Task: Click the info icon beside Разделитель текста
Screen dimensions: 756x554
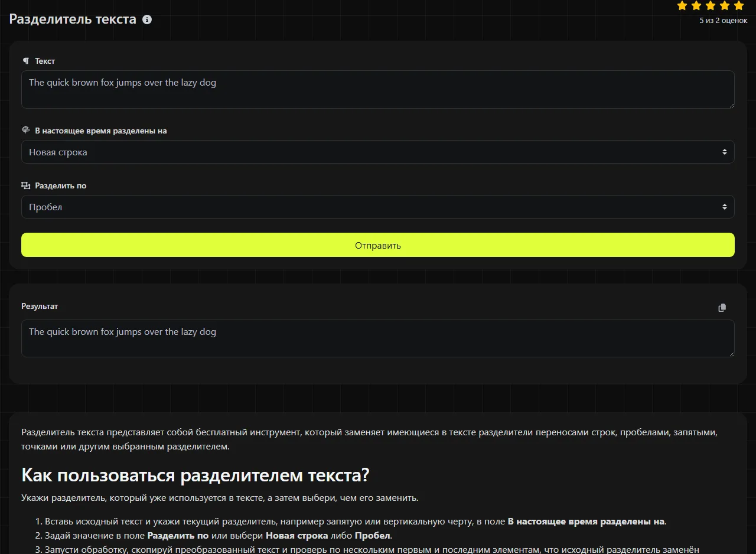Action: tap(147, 19)
